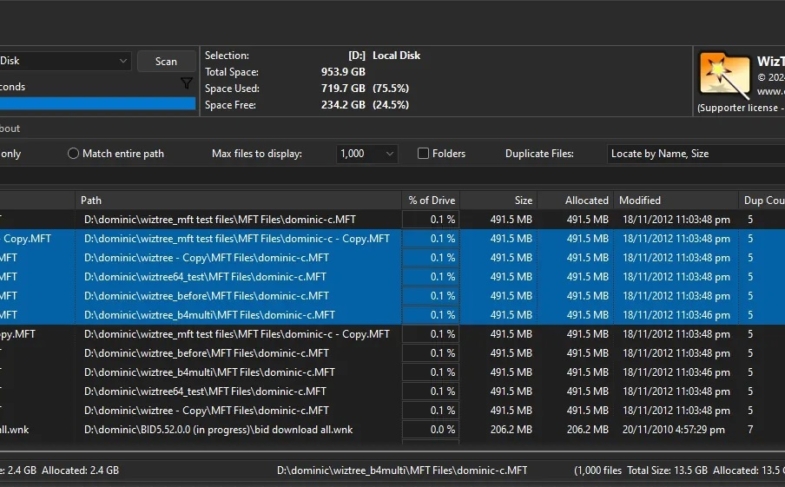Sort by the Path column header

tap(238, 200)
